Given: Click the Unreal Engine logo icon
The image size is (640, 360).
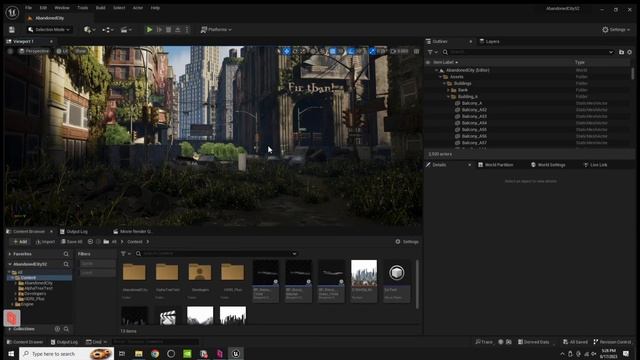Looking at the screenshot, I should click(12, 12).
